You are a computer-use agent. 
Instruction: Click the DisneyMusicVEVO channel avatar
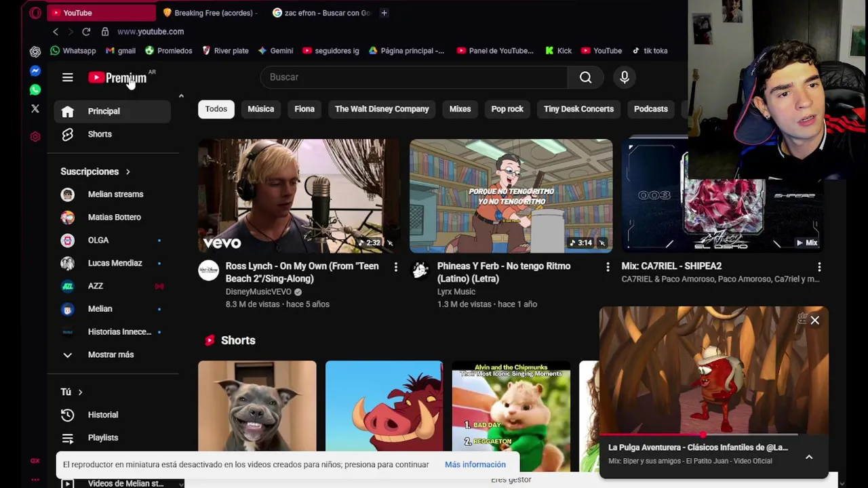[209, 270]
